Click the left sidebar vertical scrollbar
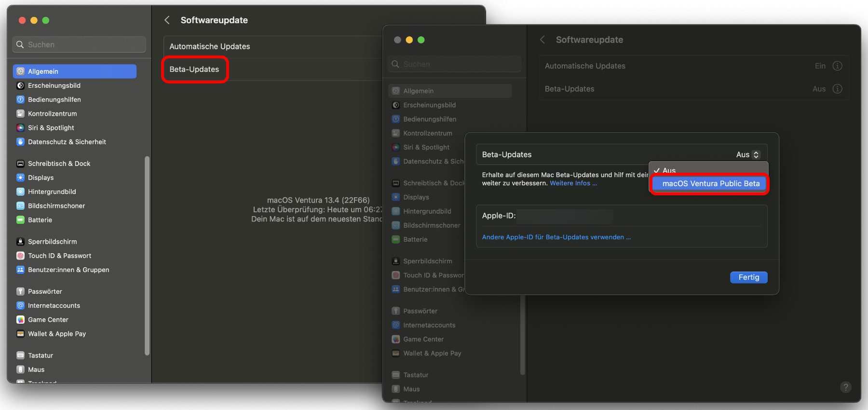The height and width of the screenshot is (410, 868). point(147,256)
